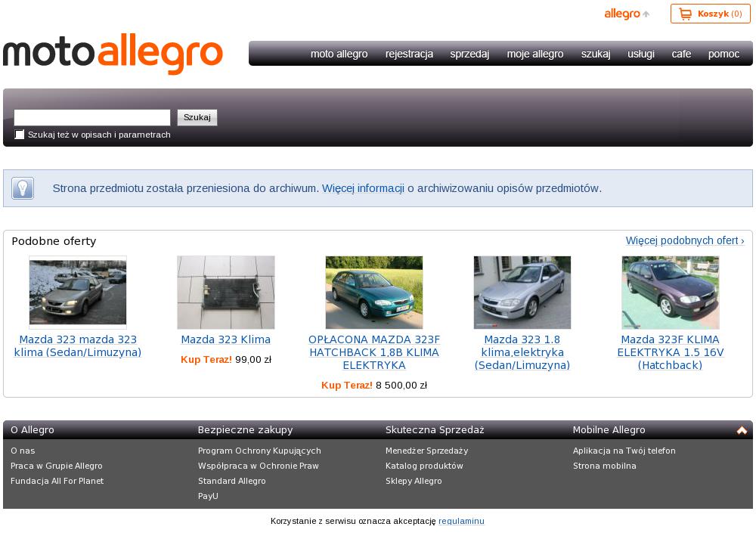
Task: Click the 'Bezpieczne zakupy' footer heading
Action: coord(246,429)
